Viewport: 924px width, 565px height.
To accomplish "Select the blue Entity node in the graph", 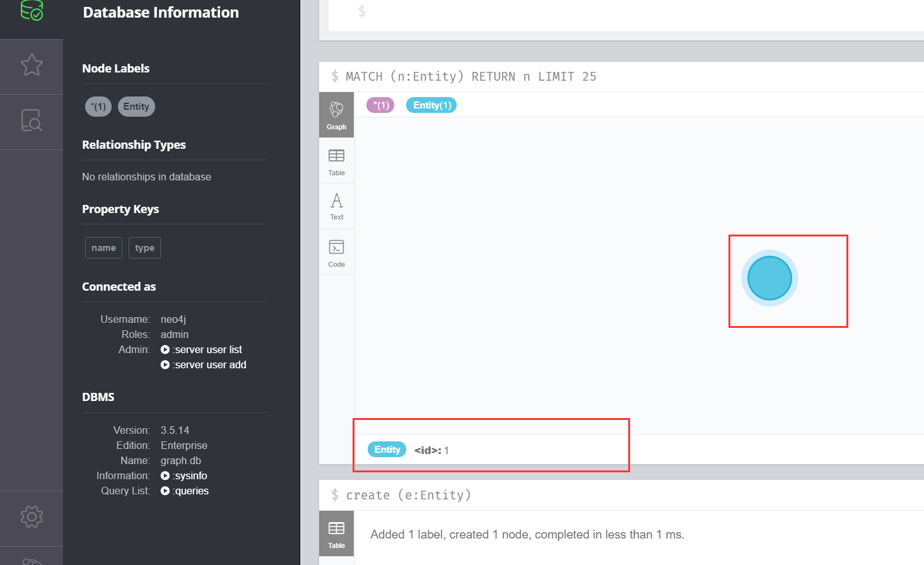I will (x=769, y=277).
